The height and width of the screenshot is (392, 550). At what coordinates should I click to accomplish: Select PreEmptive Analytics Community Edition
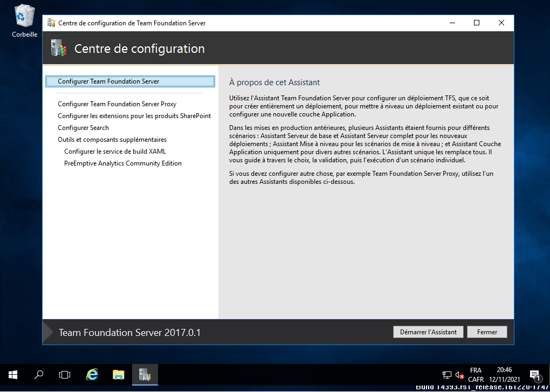[123, 163]
